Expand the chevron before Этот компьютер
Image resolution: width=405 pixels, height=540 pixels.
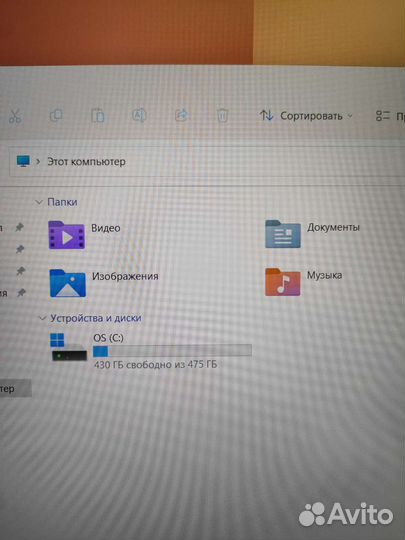click(38, 161)
